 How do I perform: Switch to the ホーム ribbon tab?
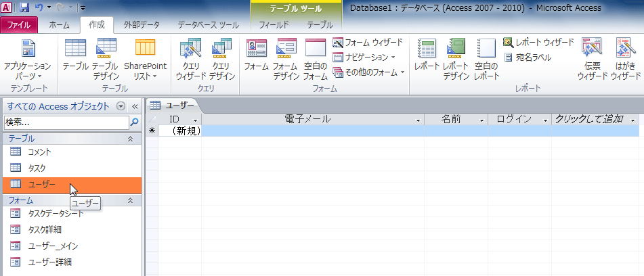tap(59, 25)
